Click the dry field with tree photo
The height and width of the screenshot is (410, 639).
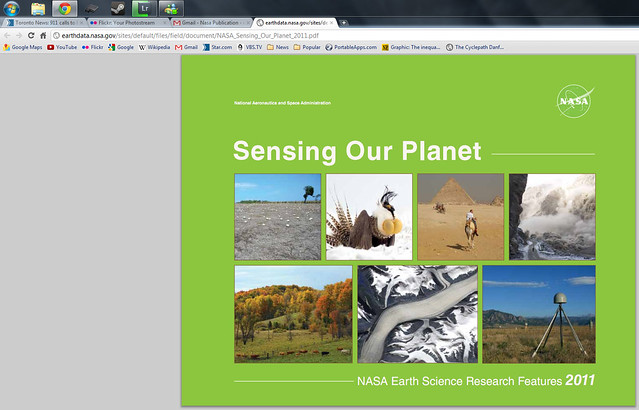point(278,217)
